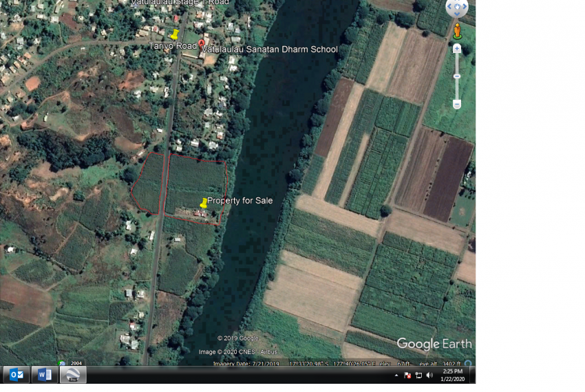The height and width of the screenshot is (392, 585).
Task: Click the Property for Sale yellow pushpin
Action: tap(204, 203)
